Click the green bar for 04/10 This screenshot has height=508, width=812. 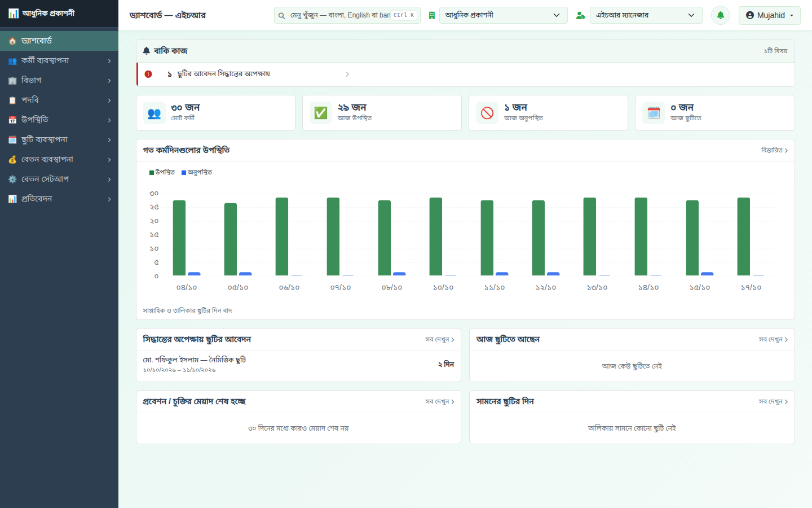[179, 238]
